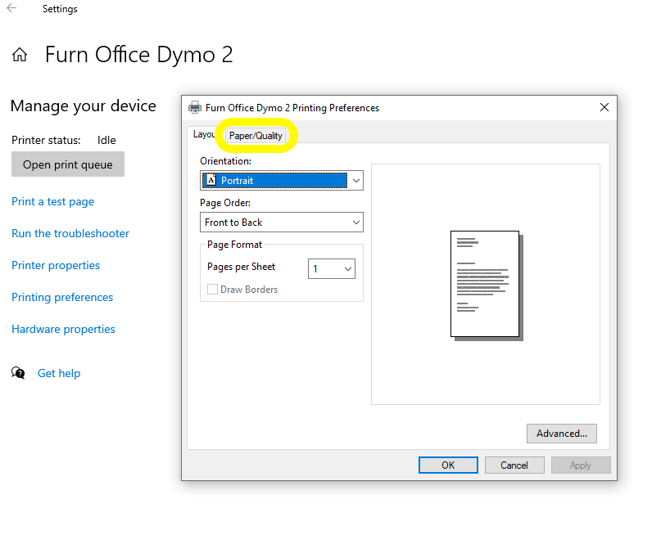
Task: Click the Page Format group label
Action: 235,244
